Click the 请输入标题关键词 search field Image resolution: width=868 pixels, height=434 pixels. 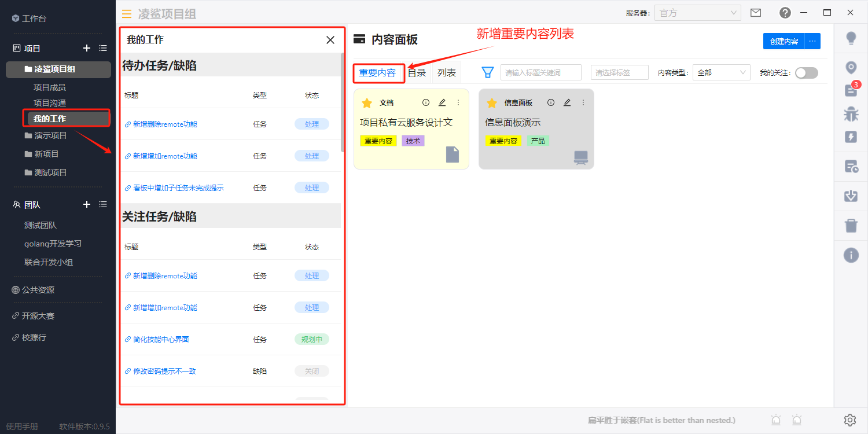(x=541, y=73)
